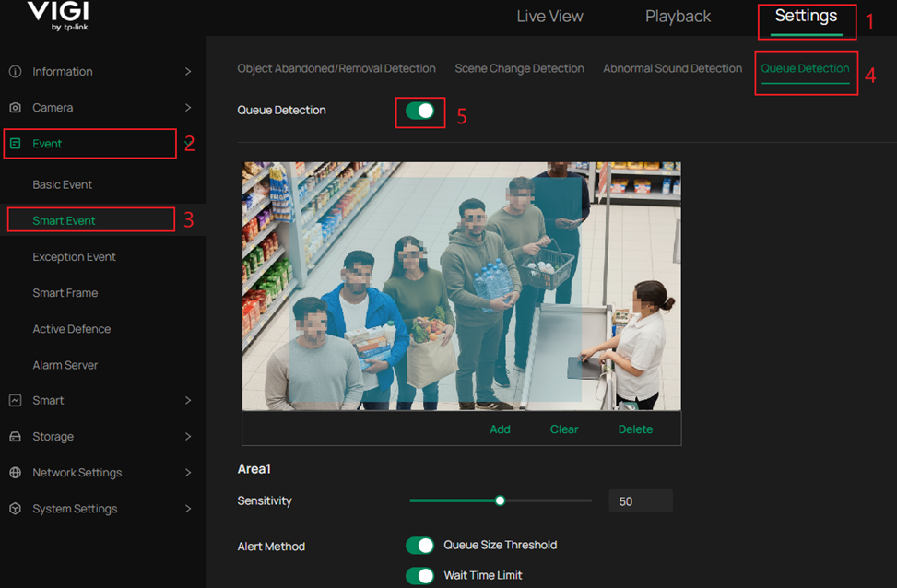897x588 pixels.
Task: Open Storage via its sidebar icon
Action: coord(13,436)
